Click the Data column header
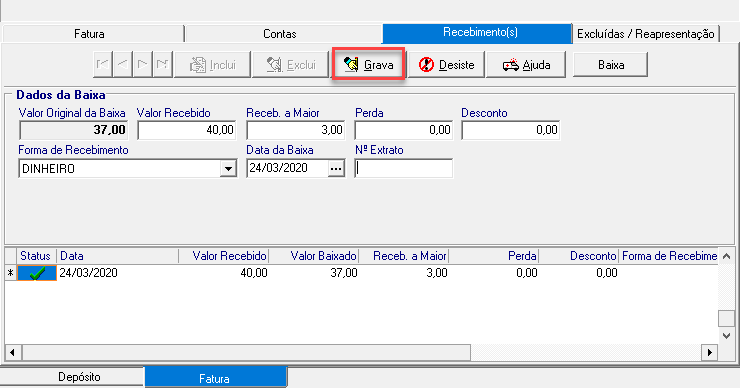Viewport: 740px width, 388px height. tap(118, 256)
